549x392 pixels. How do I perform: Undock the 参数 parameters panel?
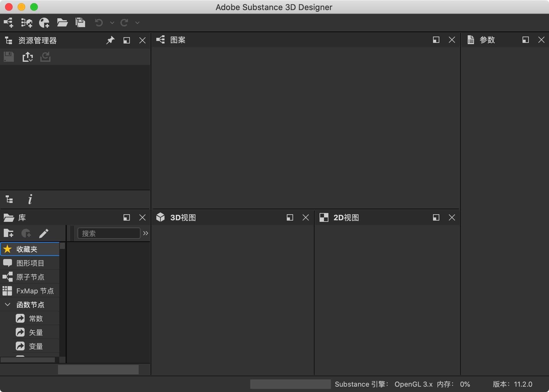coord(525,40)
